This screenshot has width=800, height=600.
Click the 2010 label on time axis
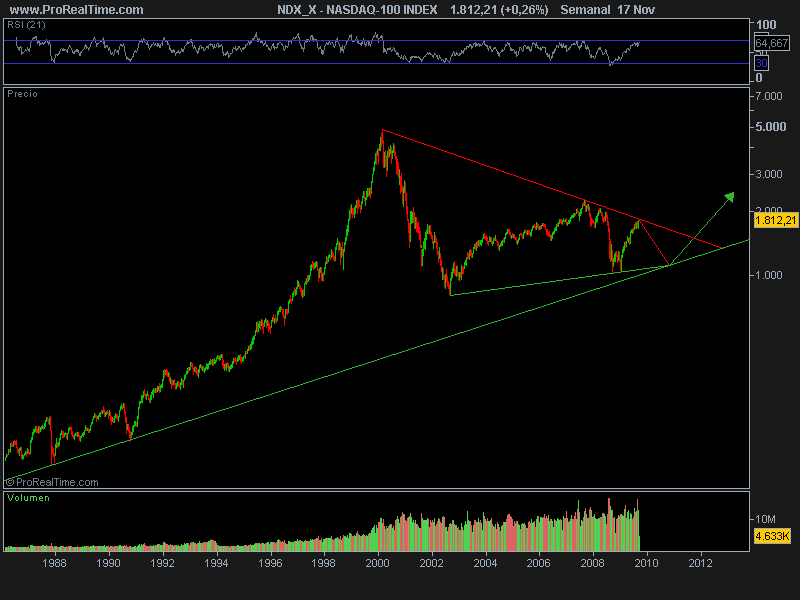pos(646,563)
